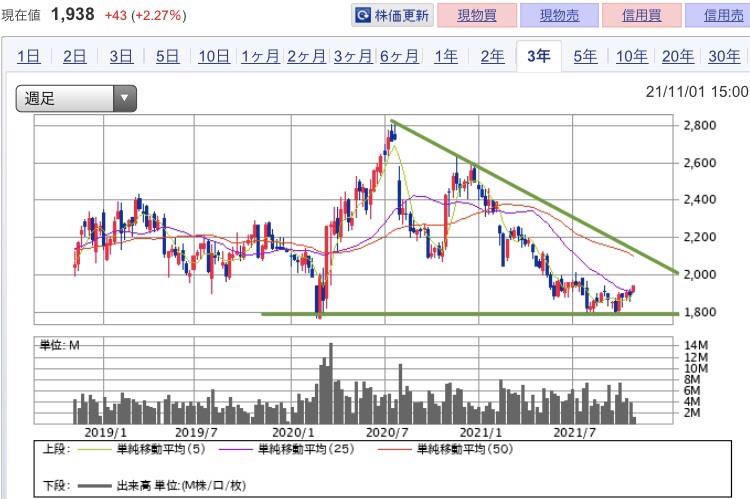Click the 現在値 label

coord(21,15)
